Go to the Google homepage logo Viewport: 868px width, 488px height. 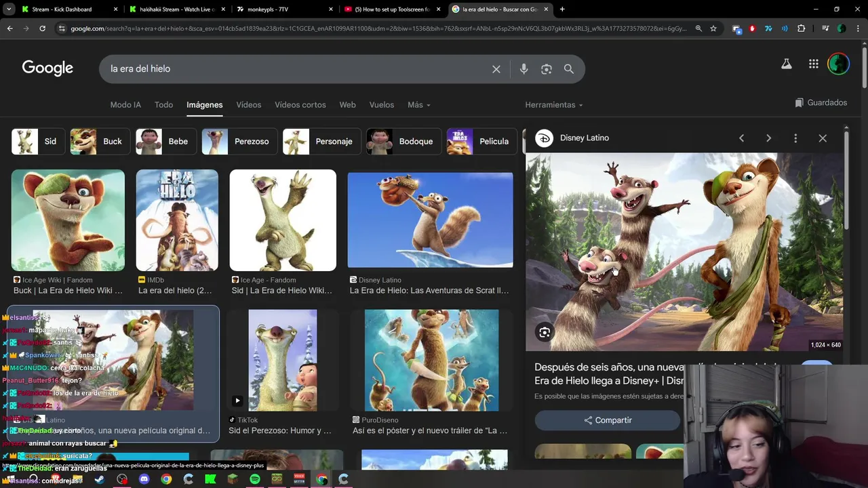point(47,68)
